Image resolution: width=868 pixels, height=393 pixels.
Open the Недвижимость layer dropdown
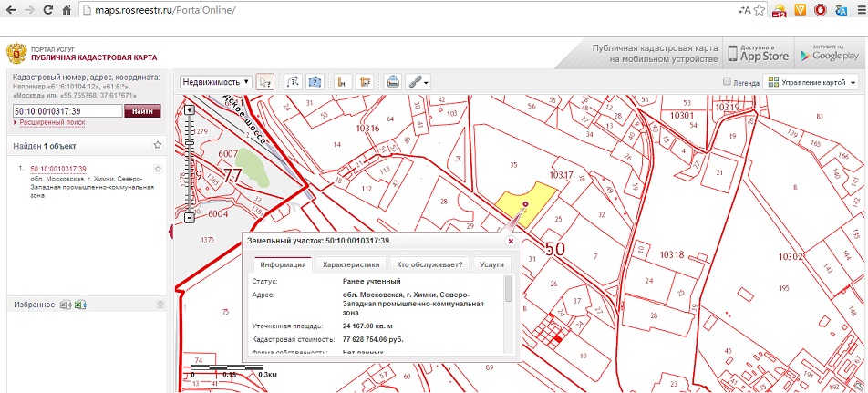(x=216, y=82)
